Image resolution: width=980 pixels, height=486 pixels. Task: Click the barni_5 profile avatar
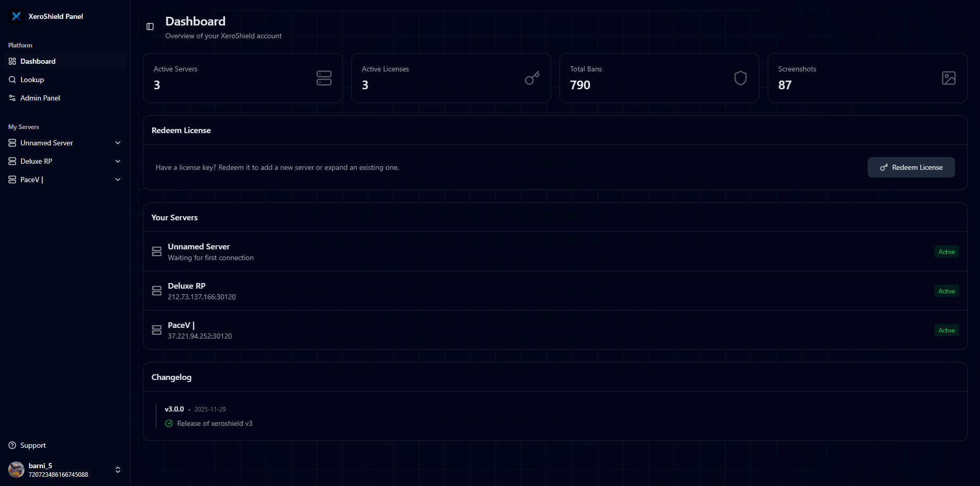pyautogui.click(x=15, y=470)
